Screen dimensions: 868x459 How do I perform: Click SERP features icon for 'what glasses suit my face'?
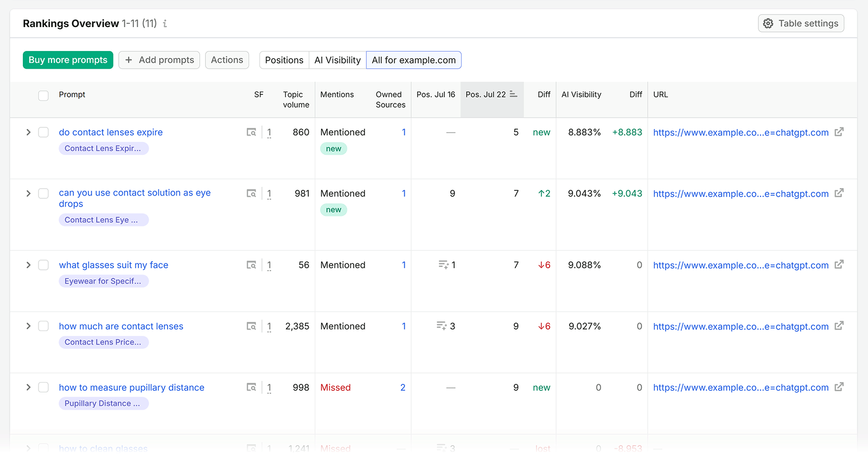[251, 265]
